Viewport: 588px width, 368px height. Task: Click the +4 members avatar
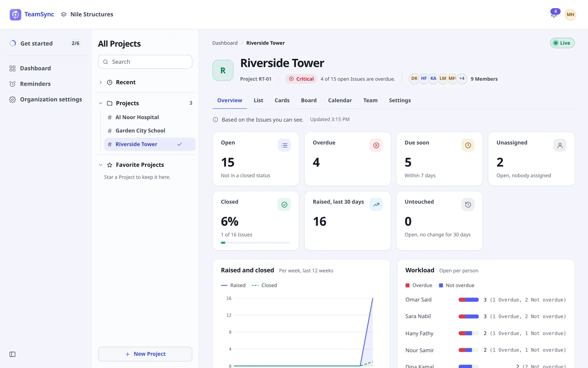click(462, 79)
